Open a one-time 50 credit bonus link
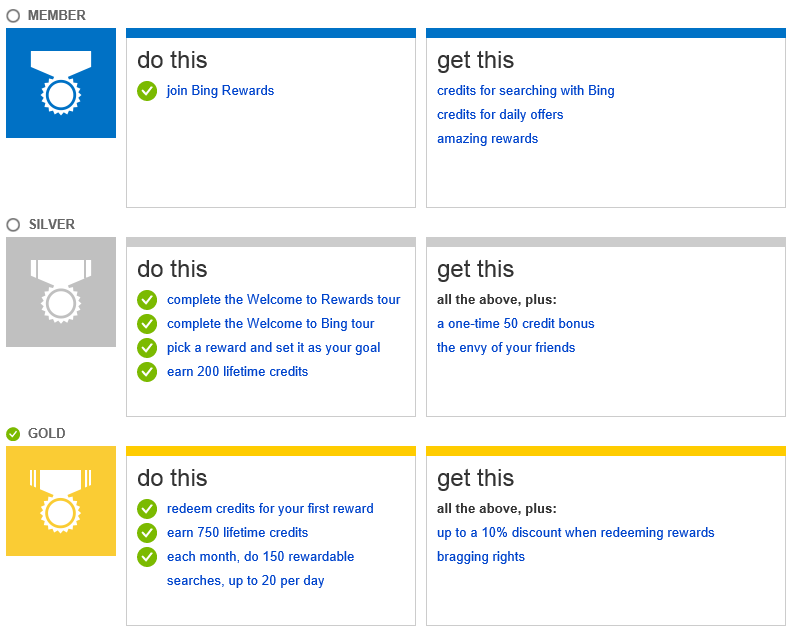The height and width of the screenshot is (634, 794). point(515,324)
